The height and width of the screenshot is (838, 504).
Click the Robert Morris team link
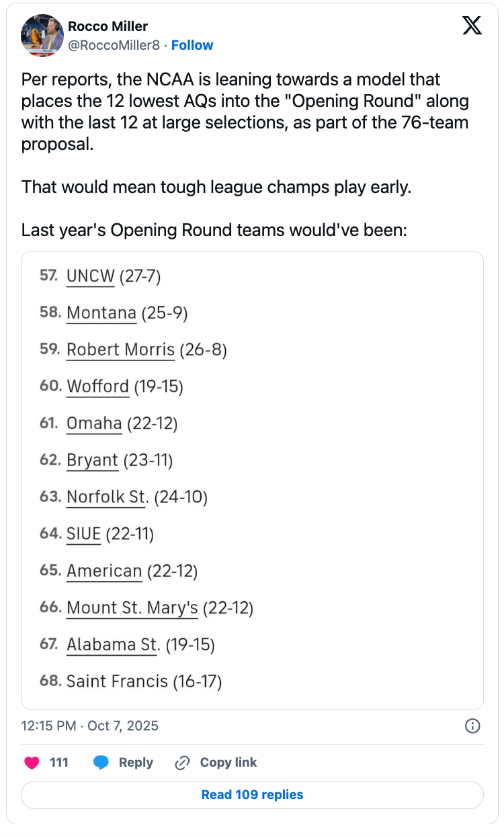[x=121, y=350]
